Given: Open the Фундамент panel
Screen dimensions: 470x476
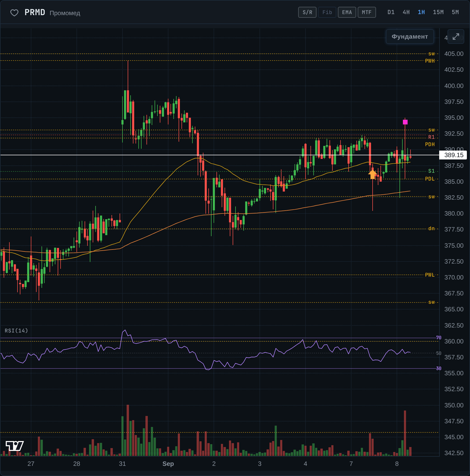Looking at the screenshot, I should [x=410, y=37].
